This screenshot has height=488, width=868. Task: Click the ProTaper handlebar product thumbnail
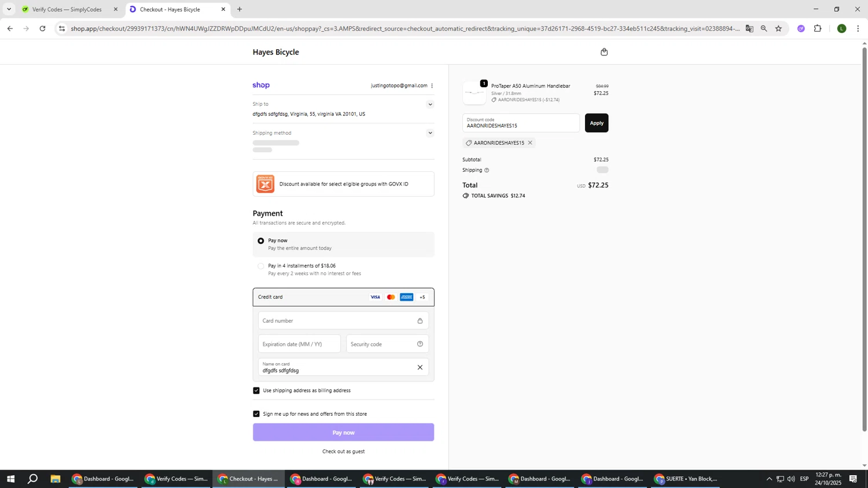click(475, 93)
